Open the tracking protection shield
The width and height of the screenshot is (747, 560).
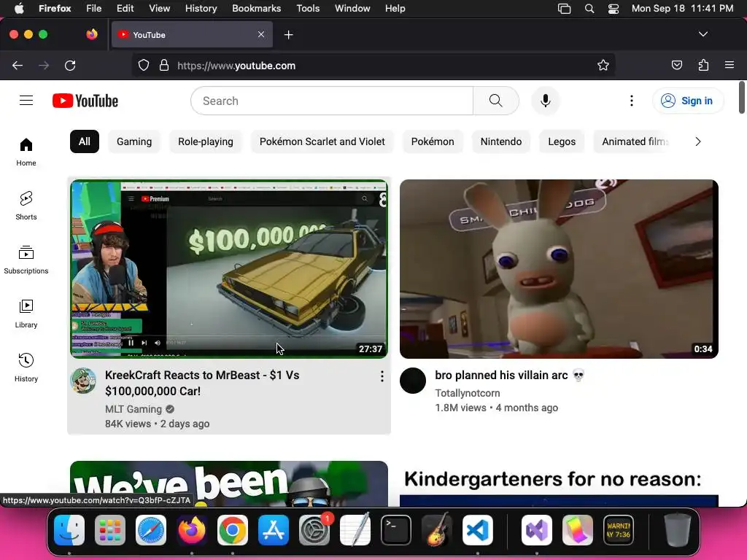click(144, 65)
